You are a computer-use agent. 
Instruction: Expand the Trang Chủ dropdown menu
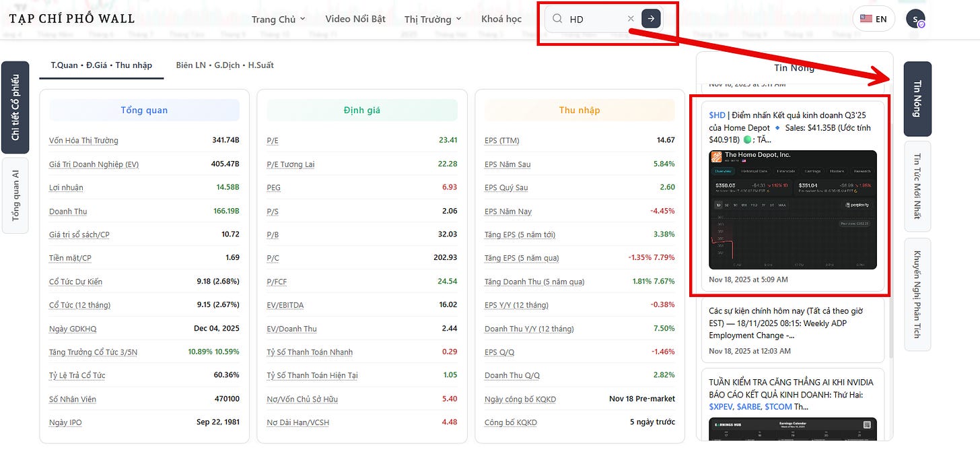pyautogui.click(x=278, y=19)
